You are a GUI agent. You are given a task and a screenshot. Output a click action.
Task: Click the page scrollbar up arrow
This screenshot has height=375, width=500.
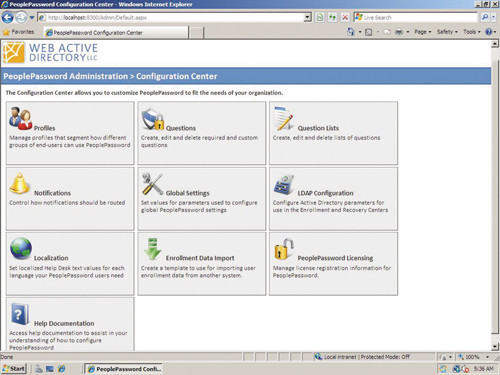tap(495, 44)
